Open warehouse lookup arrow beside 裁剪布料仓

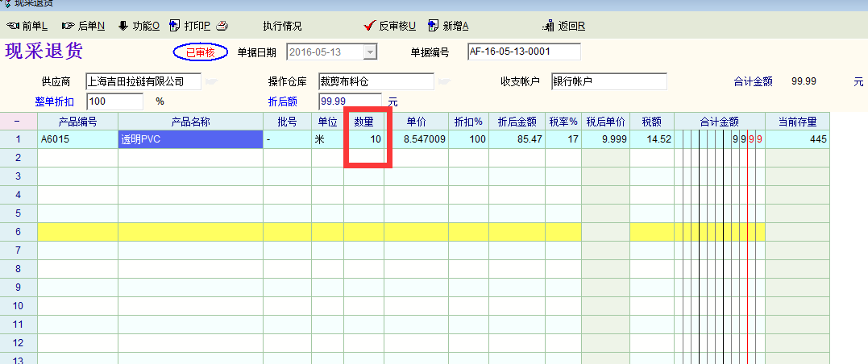point(446,81)
